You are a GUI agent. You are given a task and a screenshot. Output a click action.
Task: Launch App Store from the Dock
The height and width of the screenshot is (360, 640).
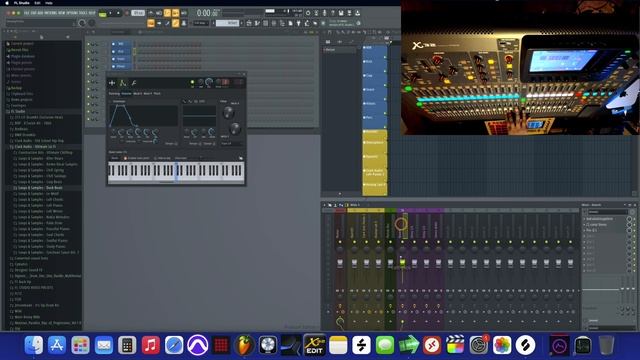tap(57, 345)
